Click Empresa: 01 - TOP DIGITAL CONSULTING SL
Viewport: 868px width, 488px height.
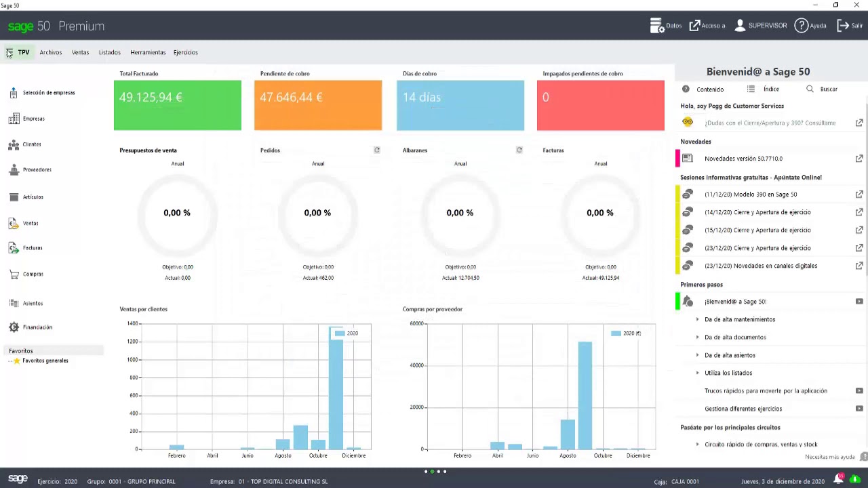point(269,482)
